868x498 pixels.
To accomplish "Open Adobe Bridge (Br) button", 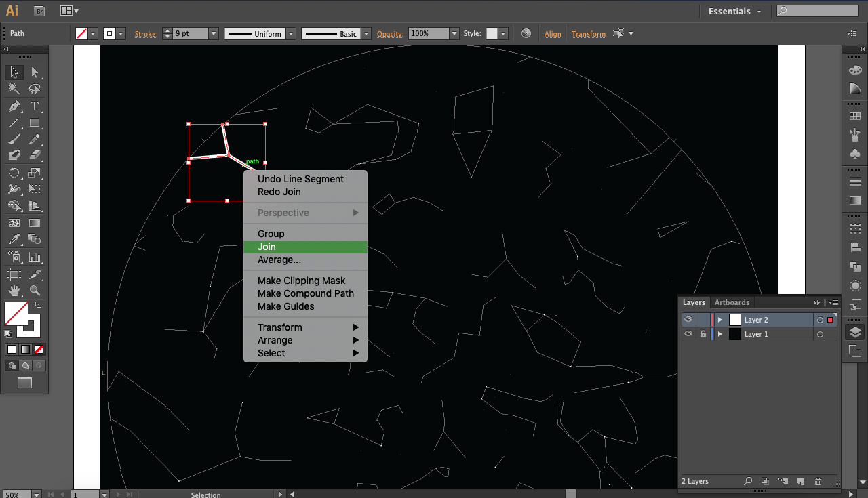I will (39, 11).
